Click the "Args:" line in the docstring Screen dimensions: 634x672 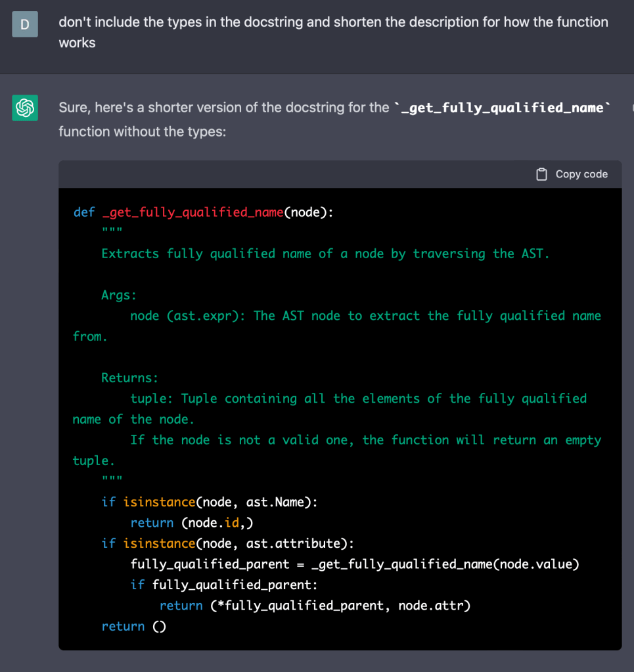point(119,295)
